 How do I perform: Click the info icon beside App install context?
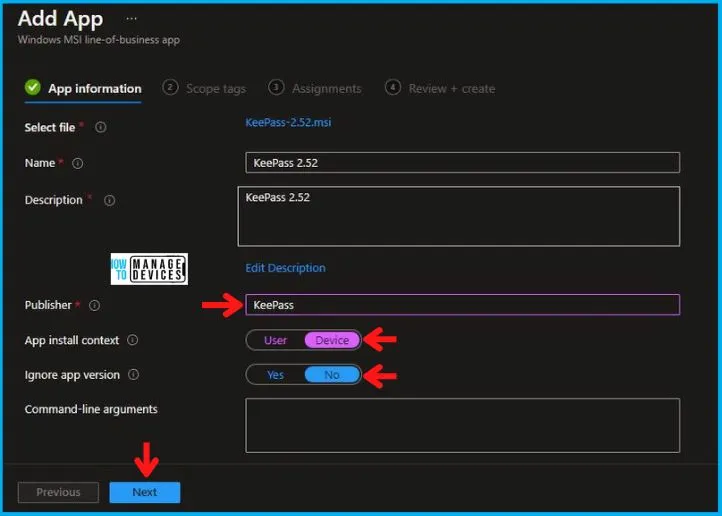coord(133,340)
